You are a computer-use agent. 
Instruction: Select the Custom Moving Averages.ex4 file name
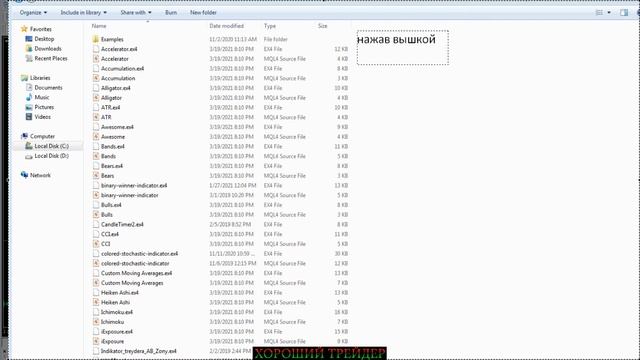[x=136, y=273]
